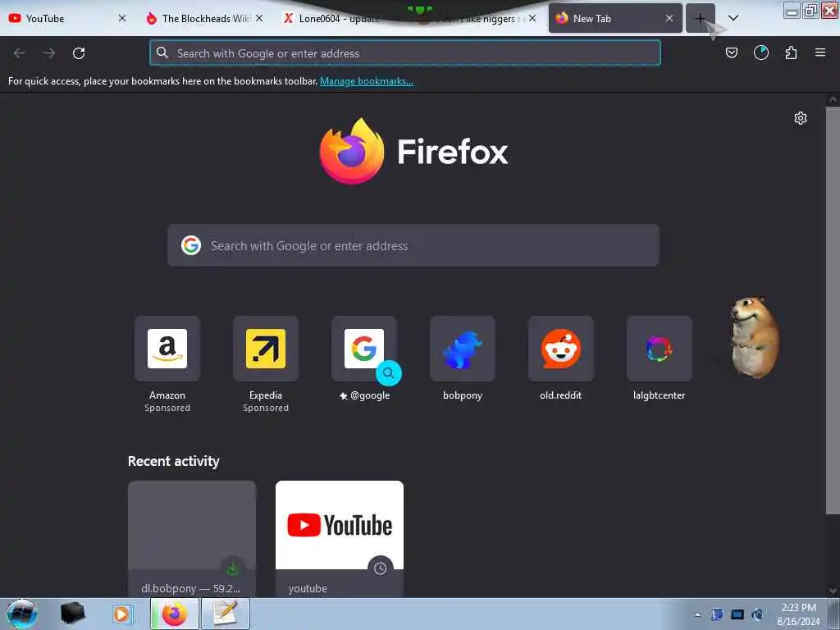Open the Firefox hamburger application menu

tap(820, 52)
